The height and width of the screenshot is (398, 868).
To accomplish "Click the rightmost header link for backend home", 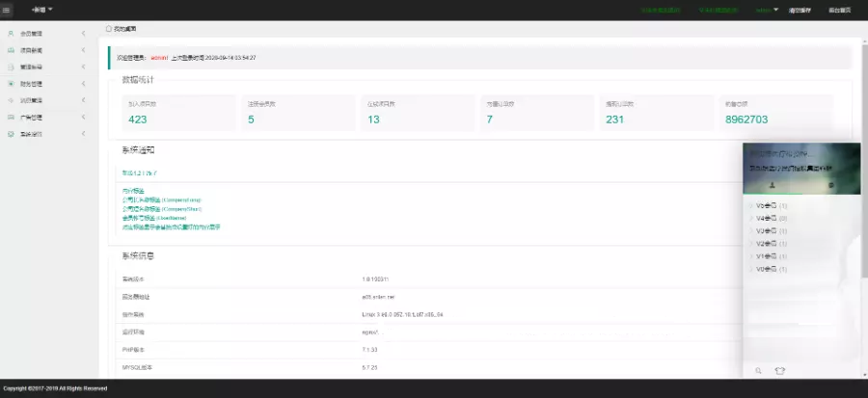I will (839, 10).
